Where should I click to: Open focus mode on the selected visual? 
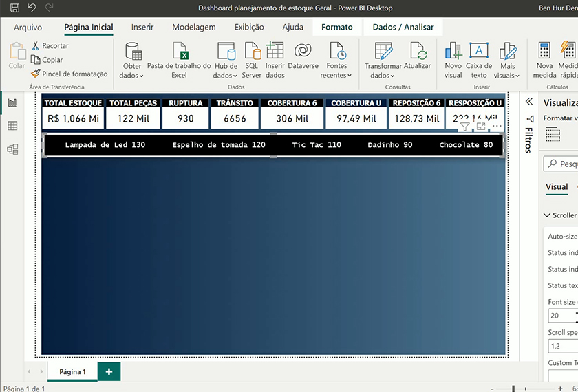481,127
